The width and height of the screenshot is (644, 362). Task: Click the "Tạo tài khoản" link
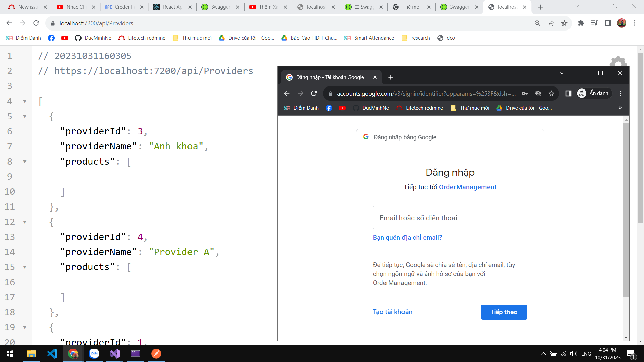[x=392, y=312]
